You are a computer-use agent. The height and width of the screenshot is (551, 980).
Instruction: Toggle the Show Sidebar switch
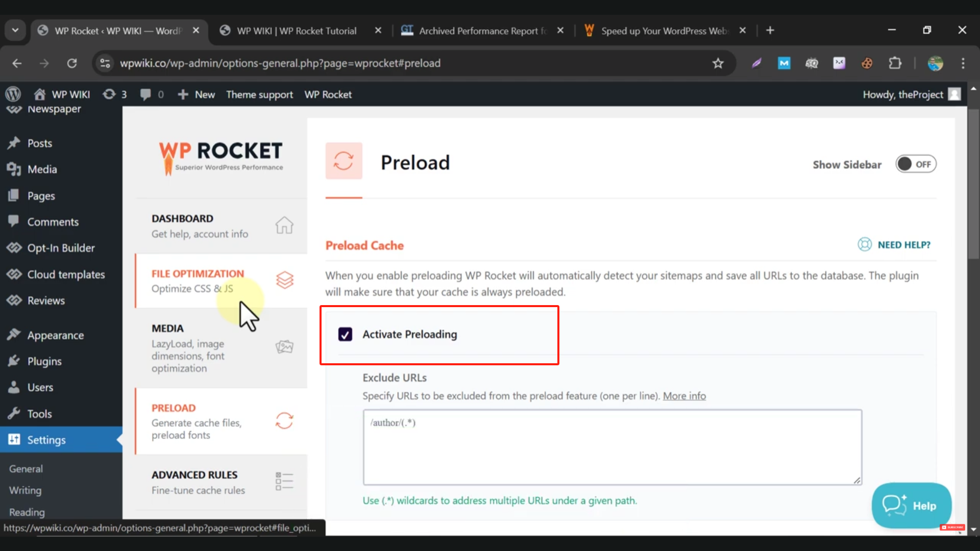click(x=916, y=164)
